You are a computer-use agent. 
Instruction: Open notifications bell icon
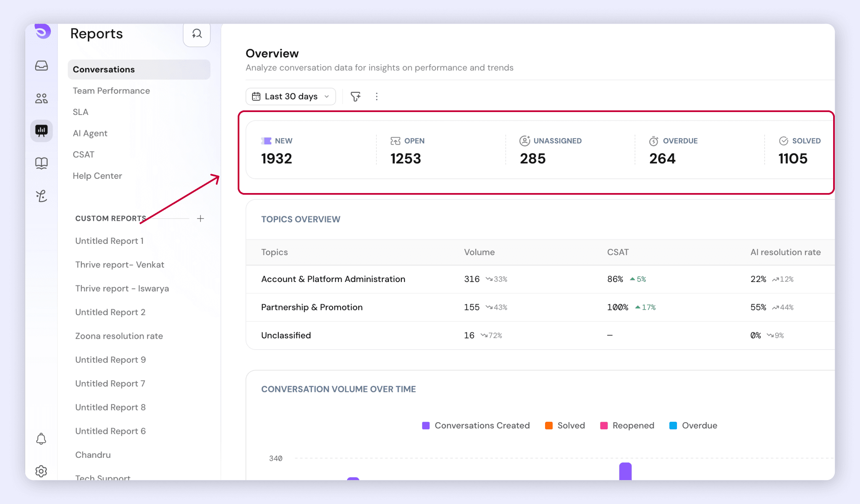tap(41, 439)
